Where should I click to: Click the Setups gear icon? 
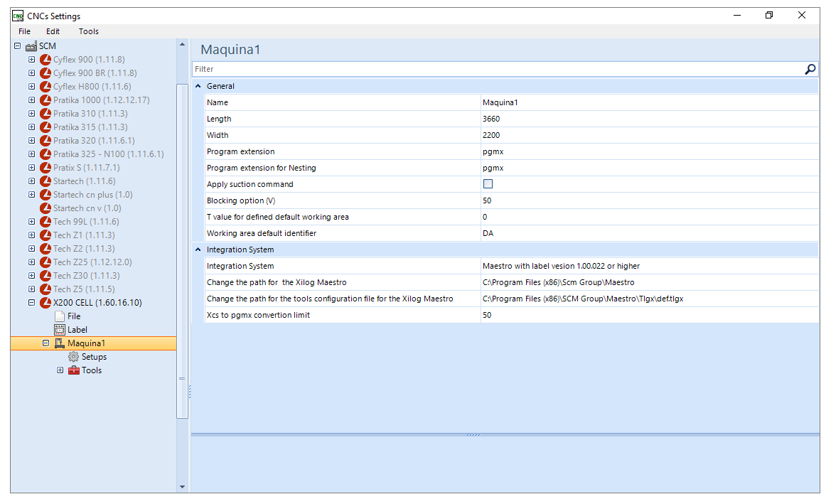(74, 357)
